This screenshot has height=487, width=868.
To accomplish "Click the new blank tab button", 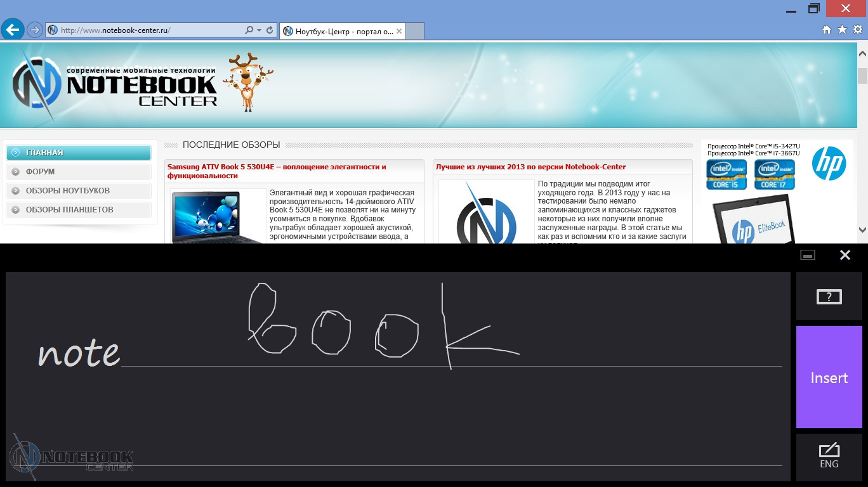I will tap(414, 31).
